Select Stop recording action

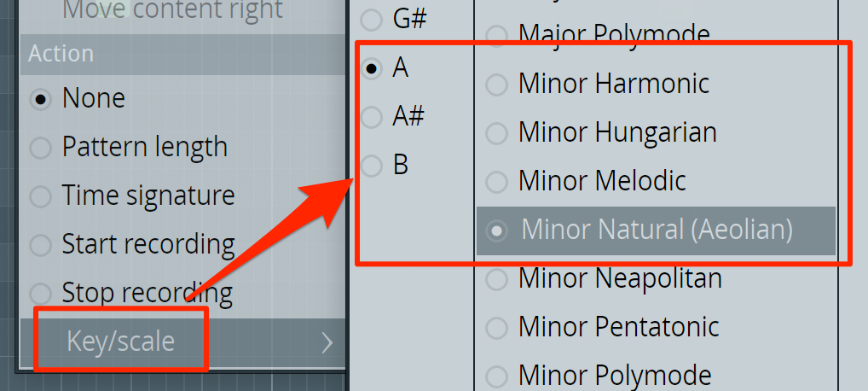tap(182, 293)
